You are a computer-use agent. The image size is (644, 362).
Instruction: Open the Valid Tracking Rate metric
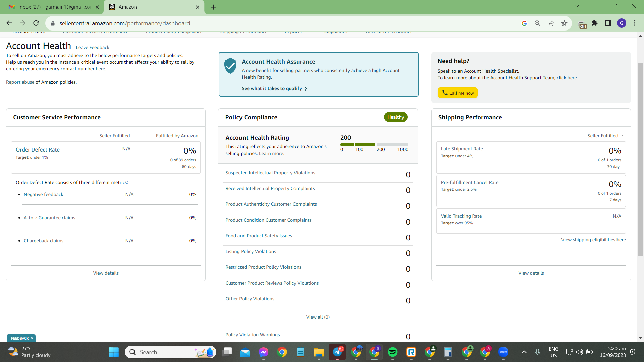click(x=461, y=216)
